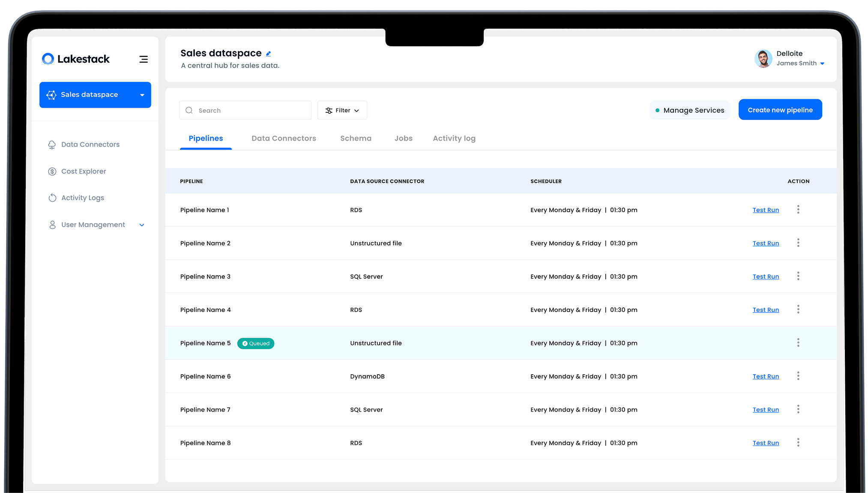Viewport: 868px width, 493px height.
Task: Open the three-dot menu for Pipeline Name 1
Action: pyautogui.click(x=798, y=210)
